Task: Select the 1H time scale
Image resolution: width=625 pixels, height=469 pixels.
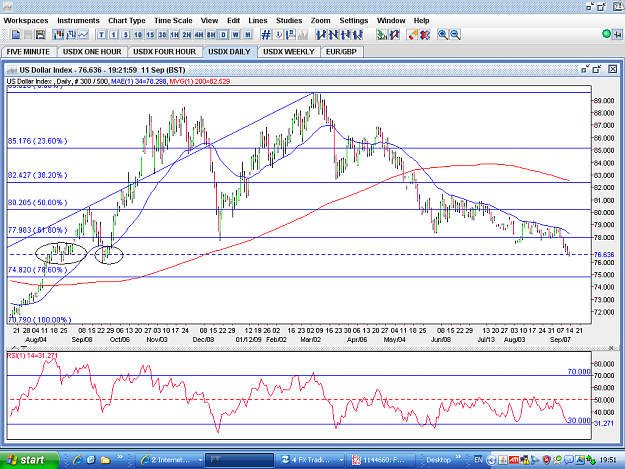Action: (175, 35)
